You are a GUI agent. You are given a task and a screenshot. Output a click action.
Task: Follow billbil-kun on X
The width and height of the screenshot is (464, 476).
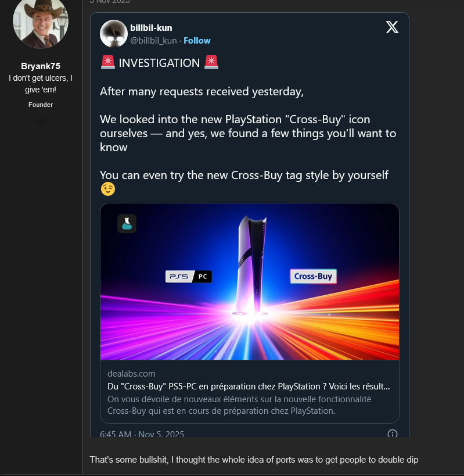click(x=197, y=41)
